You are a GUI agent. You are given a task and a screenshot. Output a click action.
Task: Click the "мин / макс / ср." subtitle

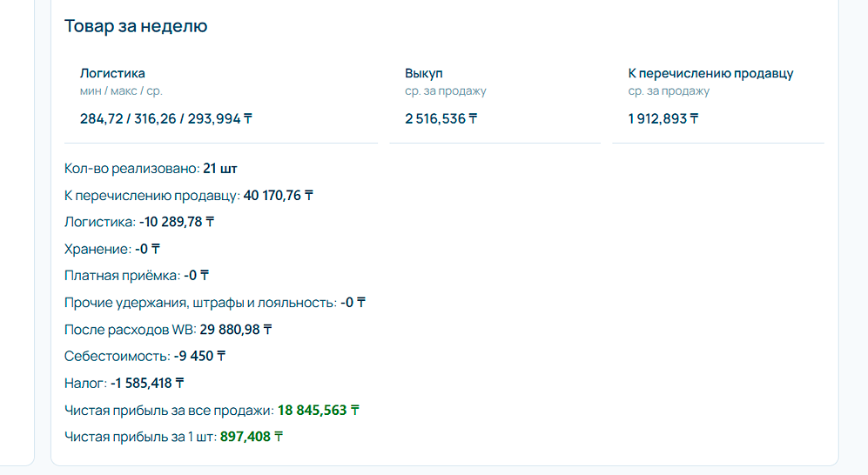pos(121,90)
